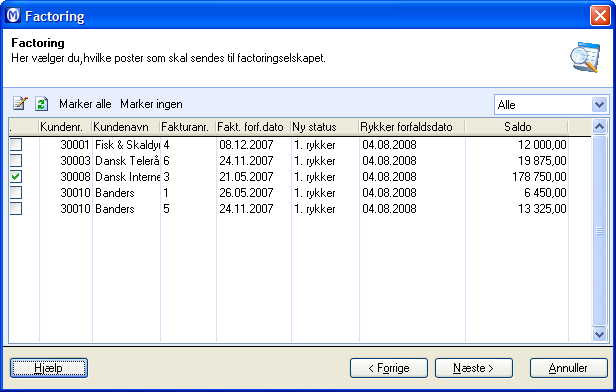Select customer number 30001 cell
The height and width of the screenshot is (392, 616).
(x=75, y=145)
